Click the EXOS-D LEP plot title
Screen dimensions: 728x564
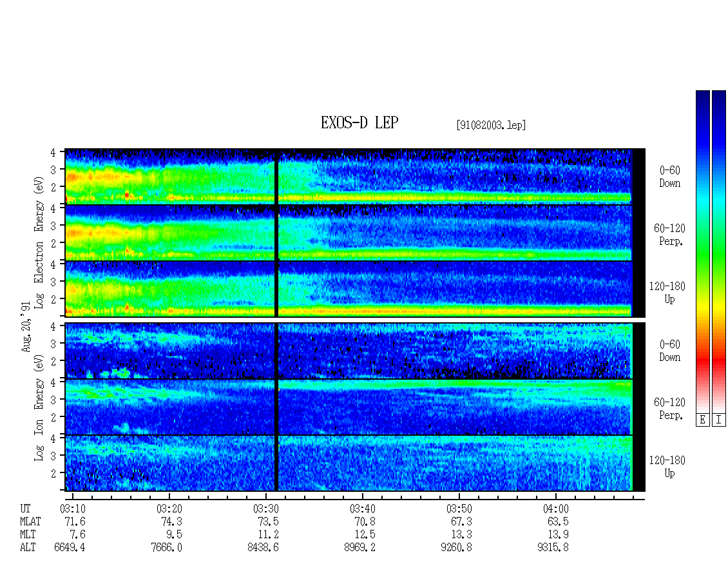[359, 122]
